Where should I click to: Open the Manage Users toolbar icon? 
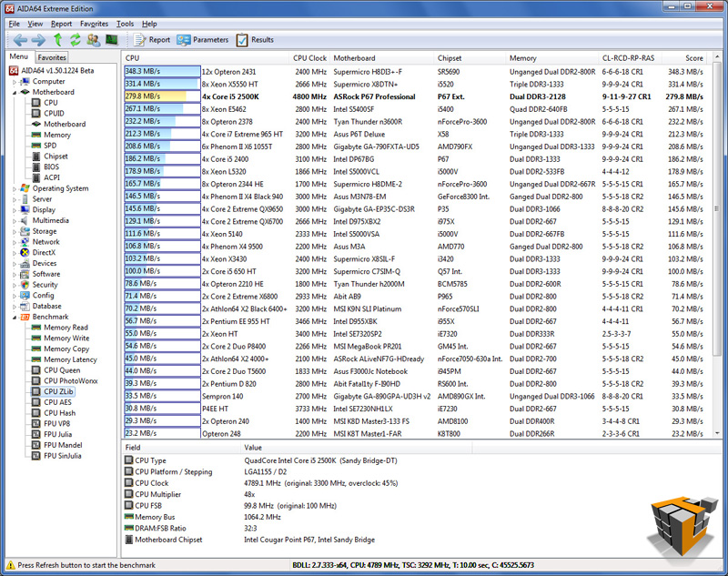pos(94,40)
